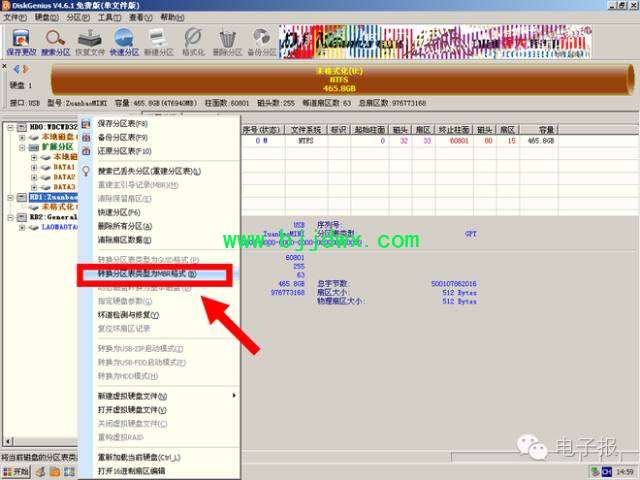Open the 工具 menu
Screen dimensions: 640x480
109,18
